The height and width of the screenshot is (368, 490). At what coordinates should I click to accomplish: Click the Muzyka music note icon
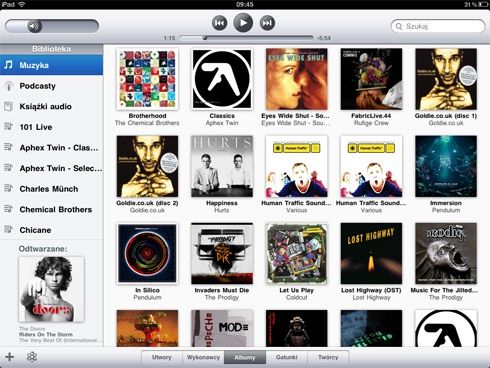click(8, 64)
